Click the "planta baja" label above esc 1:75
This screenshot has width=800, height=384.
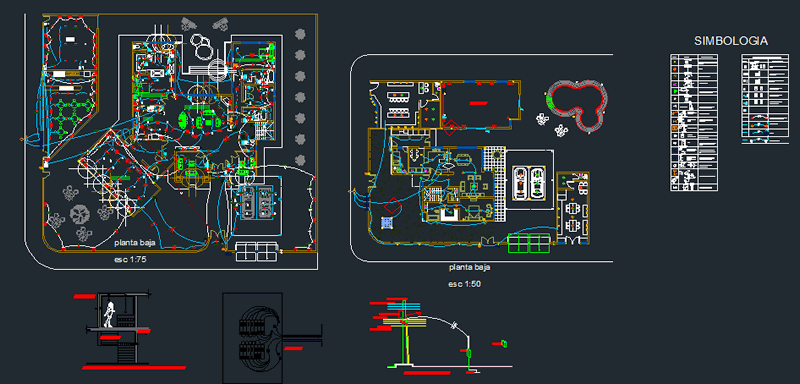click(x=135, y=242)
